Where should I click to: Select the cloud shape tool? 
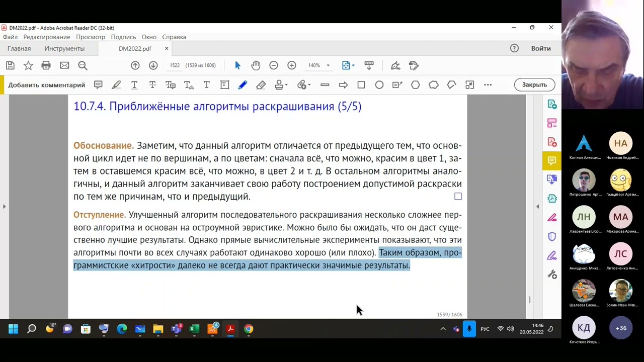point(434,85)
